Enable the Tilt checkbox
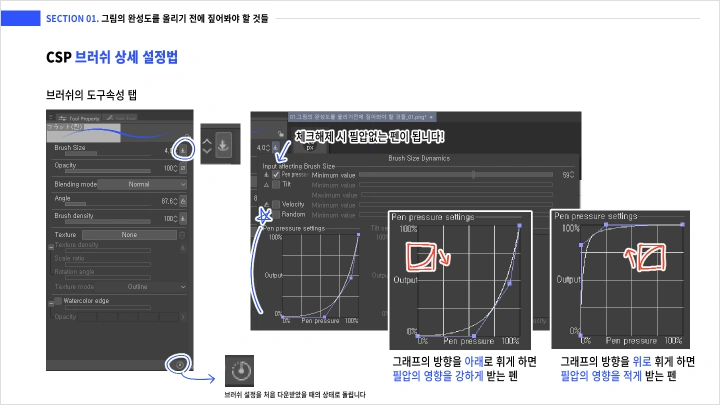 tap(275, 184)
